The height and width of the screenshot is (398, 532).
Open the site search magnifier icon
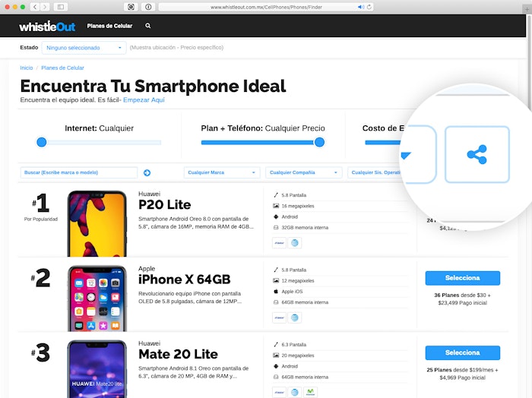pyautogui.click(x=148, y=26)
